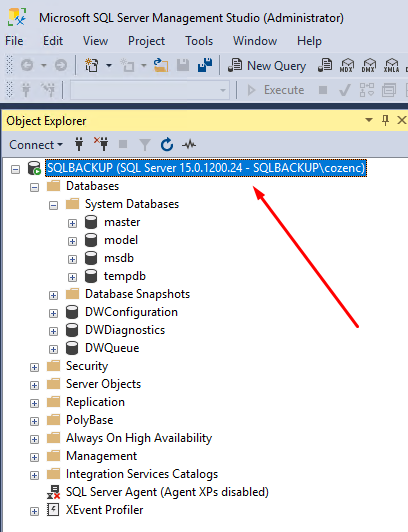The image size is (408, 532).
Task: Select the tempdb database
Action: pyautogui.click(x=124, y=276)
